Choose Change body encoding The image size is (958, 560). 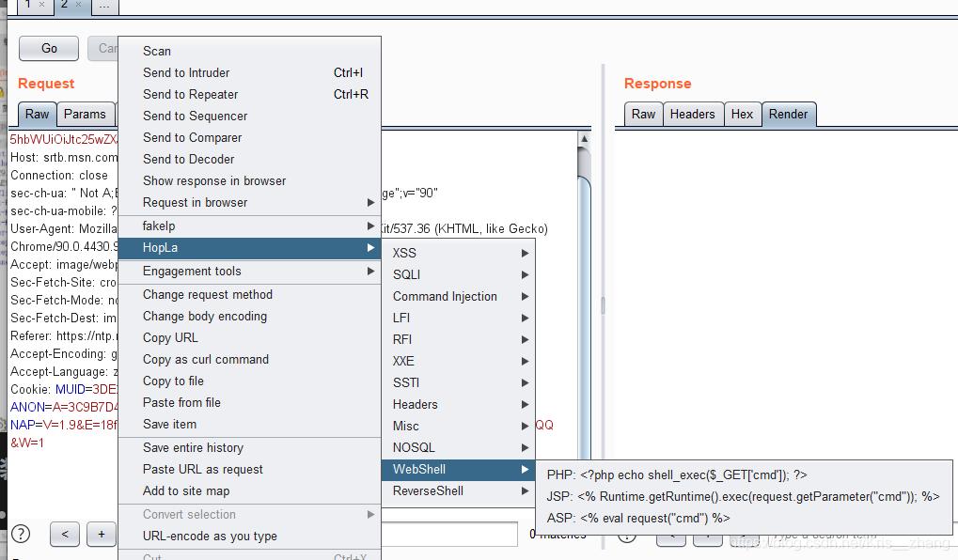point(249,317)
